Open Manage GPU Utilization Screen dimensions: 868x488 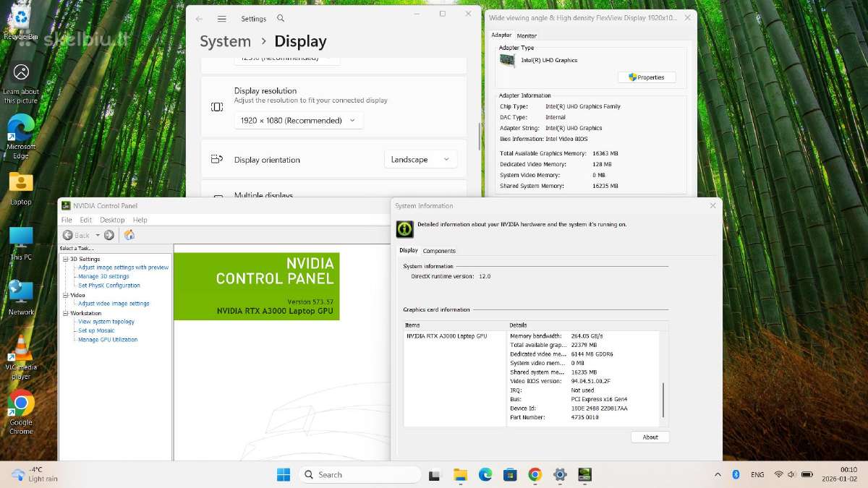coord(108,340)
